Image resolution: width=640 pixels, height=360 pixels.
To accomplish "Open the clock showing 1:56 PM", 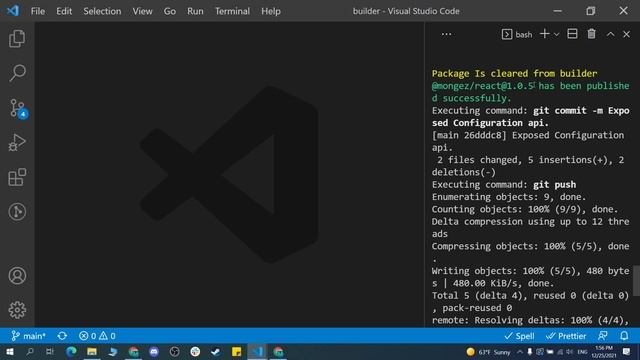I will point(604,352).
